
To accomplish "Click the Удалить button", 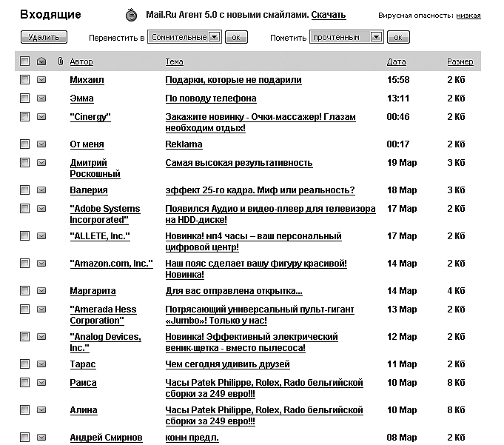I will click(x=44, y=37).
